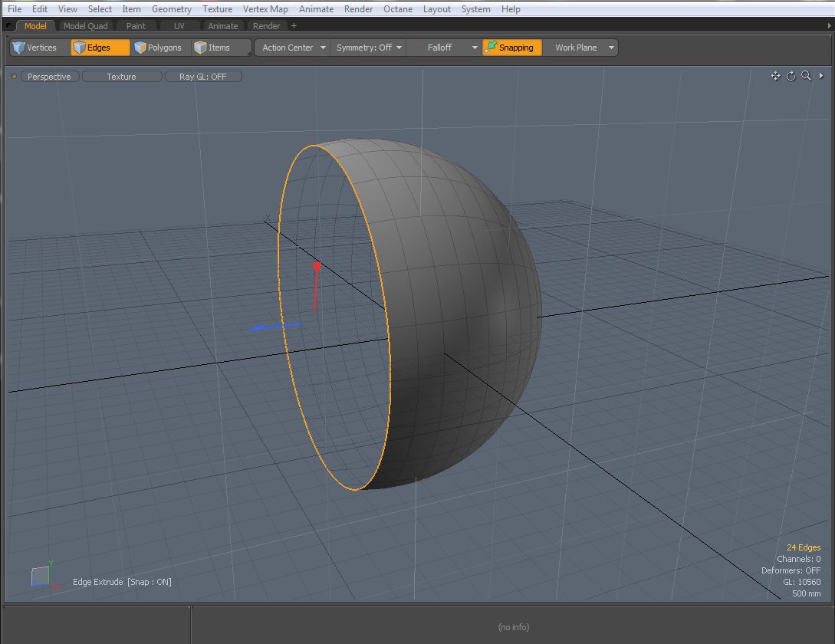
Task: Toggle Snapping off
Action: coord(511,48)
